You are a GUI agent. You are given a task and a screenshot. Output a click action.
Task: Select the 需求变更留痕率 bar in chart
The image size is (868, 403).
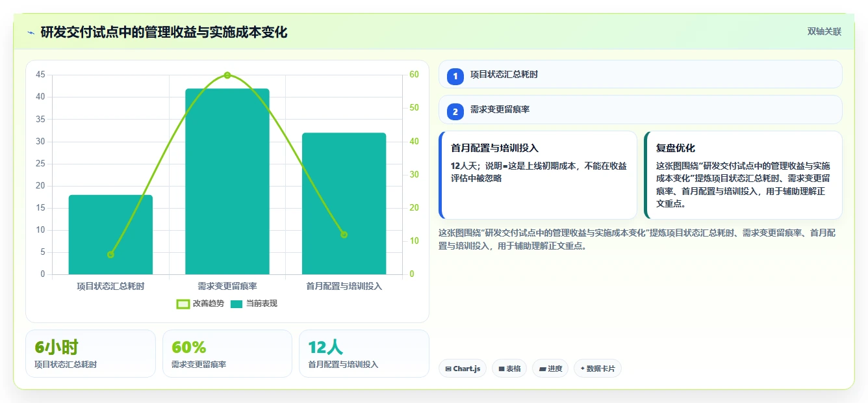click(227, 181)
